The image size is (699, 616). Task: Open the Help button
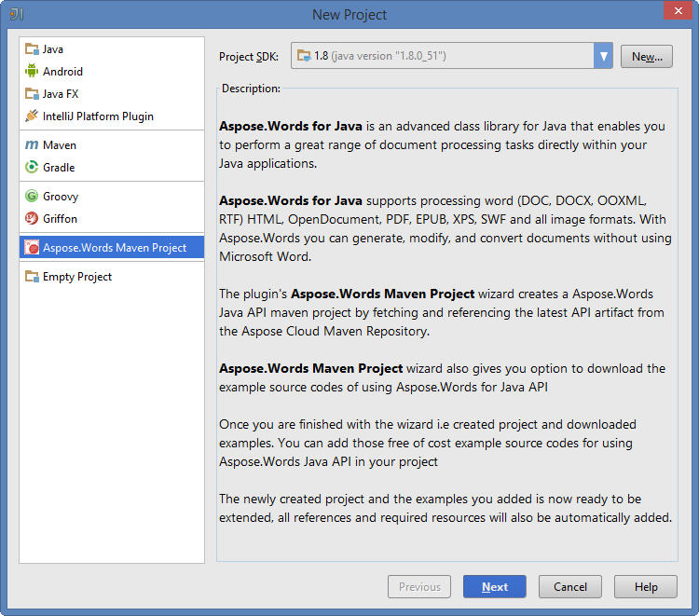[x=646, y=587]
